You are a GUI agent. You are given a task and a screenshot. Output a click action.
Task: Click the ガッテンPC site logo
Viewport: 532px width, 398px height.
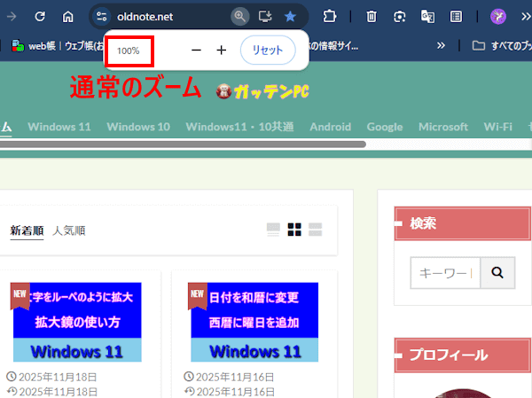tap(262, 91)
